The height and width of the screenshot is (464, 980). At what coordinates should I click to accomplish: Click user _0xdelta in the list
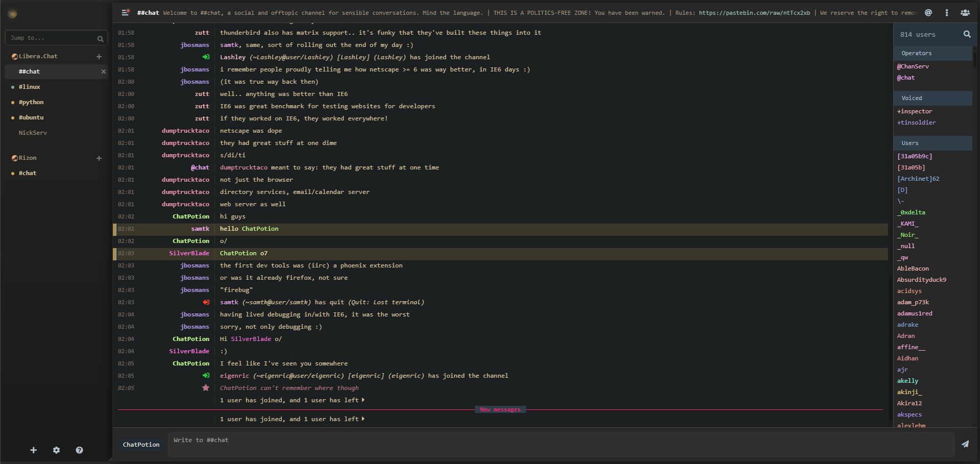(x=911, y=212)
